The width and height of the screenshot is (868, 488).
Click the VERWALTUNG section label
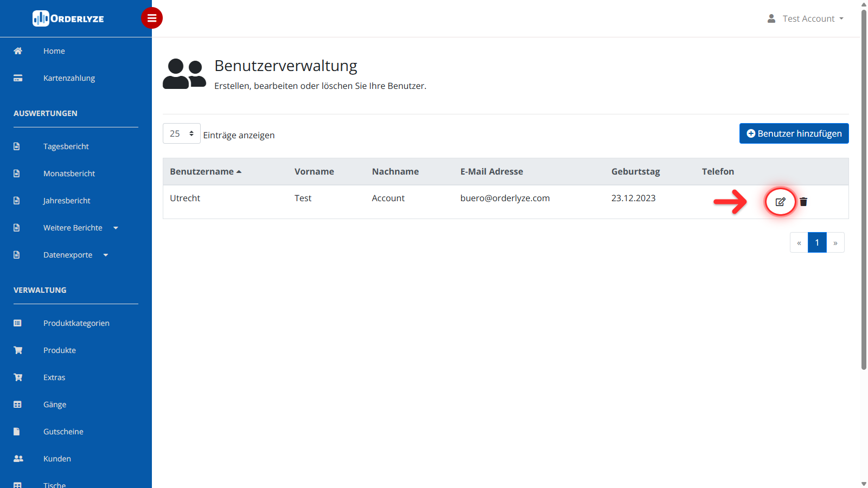(x=40, y=290)
